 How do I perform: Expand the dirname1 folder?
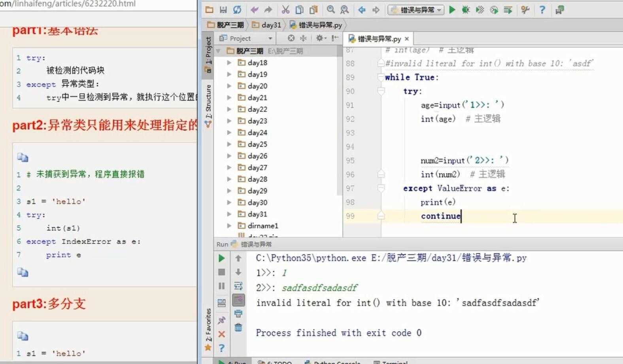click(x=229, y=226)
